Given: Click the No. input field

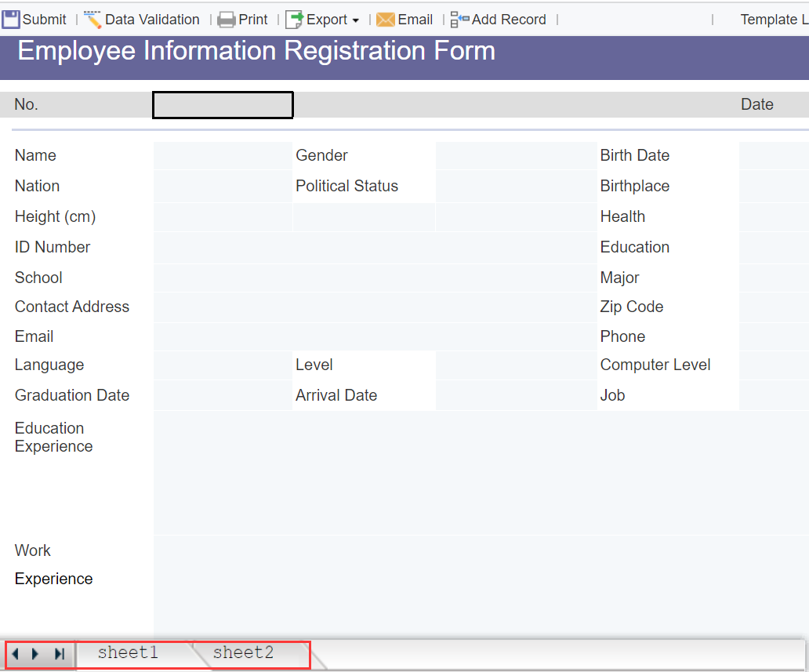Looking at the screenshot, I should pyautogui.click(x=222, y=104).
